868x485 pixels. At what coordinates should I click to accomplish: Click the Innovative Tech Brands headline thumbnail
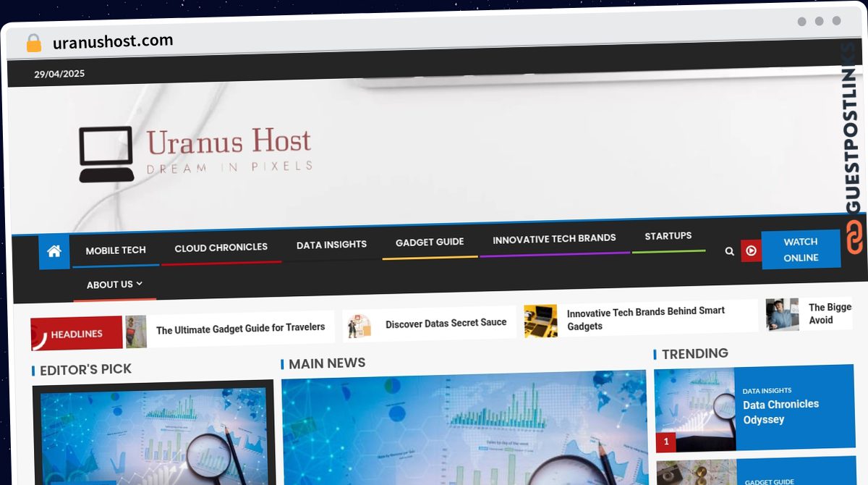click(x=540, y=321)
